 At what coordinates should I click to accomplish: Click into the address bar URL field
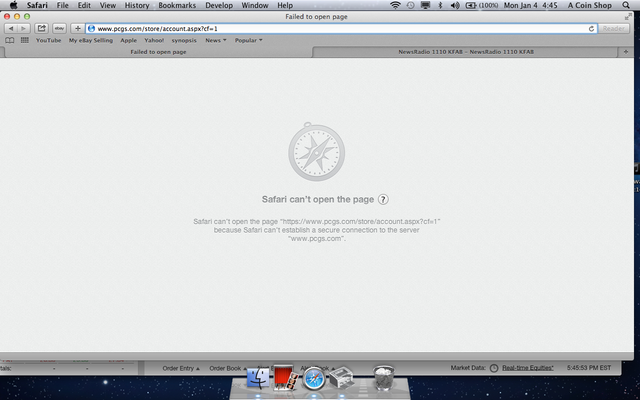[x=341, y=29]
